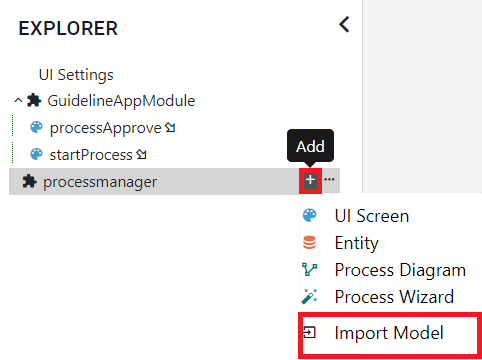Open the three-dots more options on processmanager
The width and height of the screenshot is (482, 360).
[x=329, y=180]
